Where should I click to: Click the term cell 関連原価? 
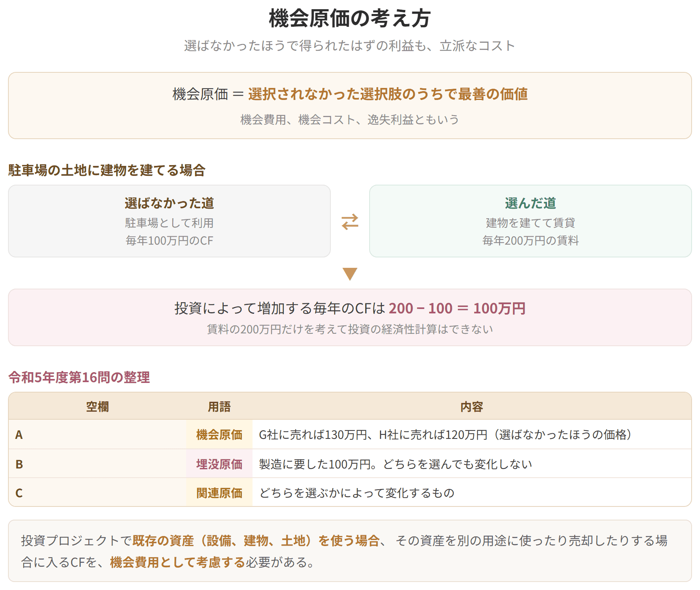pyautogui.click(x=219, y=492)
